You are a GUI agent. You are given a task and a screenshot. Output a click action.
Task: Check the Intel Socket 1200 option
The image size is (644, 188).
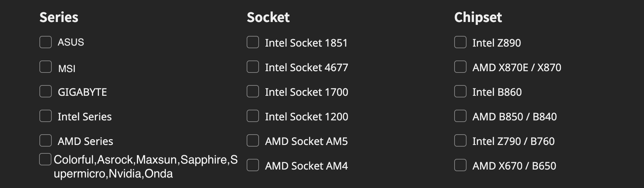click(x=253, y=116)
